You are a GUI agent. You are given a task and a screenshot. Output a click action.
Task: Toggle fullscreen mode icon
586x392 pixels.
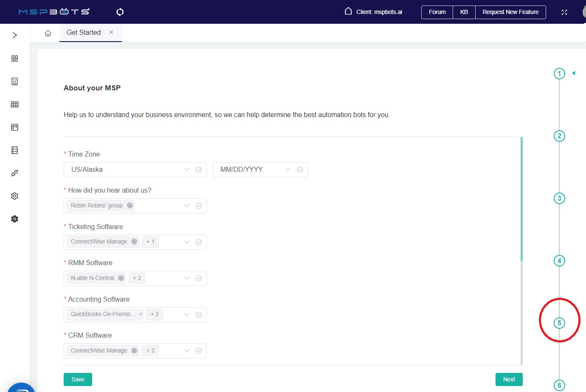pyautogui.click(x=564, y=12)
